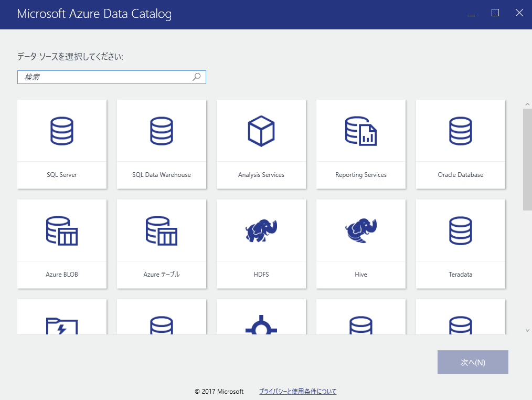Viewport: 532px width, 400px height.
Task: Select the HDFS elephant icon
Action: pos(261,230)
